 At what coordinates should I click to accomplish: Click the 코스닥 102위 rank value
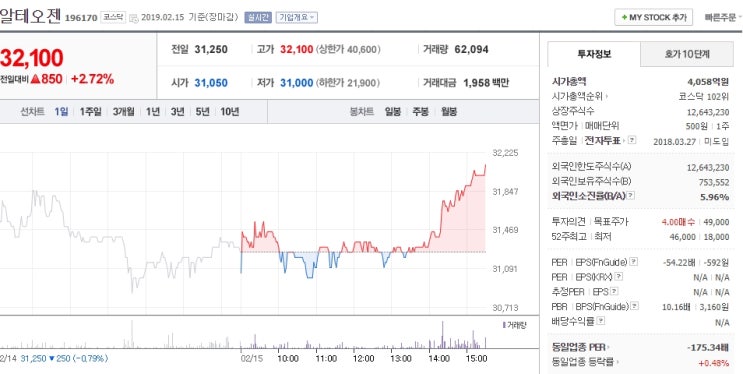point(704,96)
